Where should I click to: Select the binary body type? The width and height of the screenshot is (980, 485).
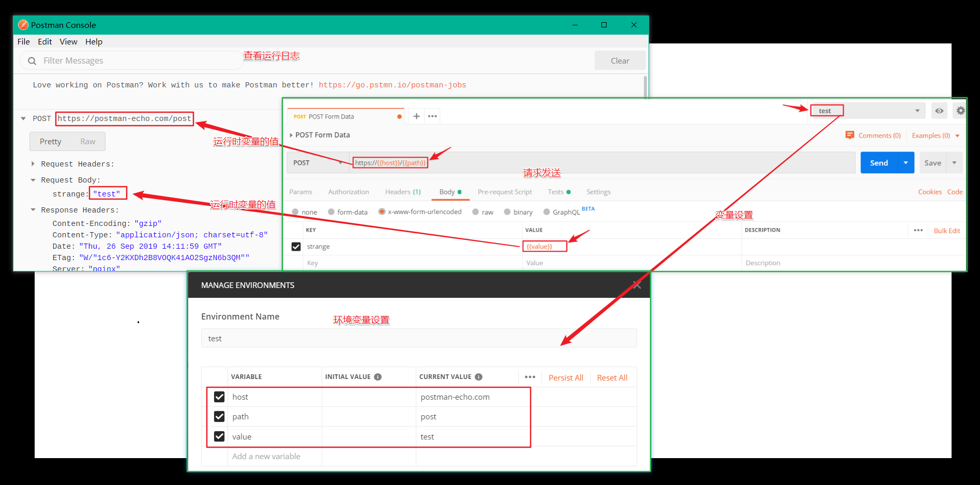coord(507,212)
